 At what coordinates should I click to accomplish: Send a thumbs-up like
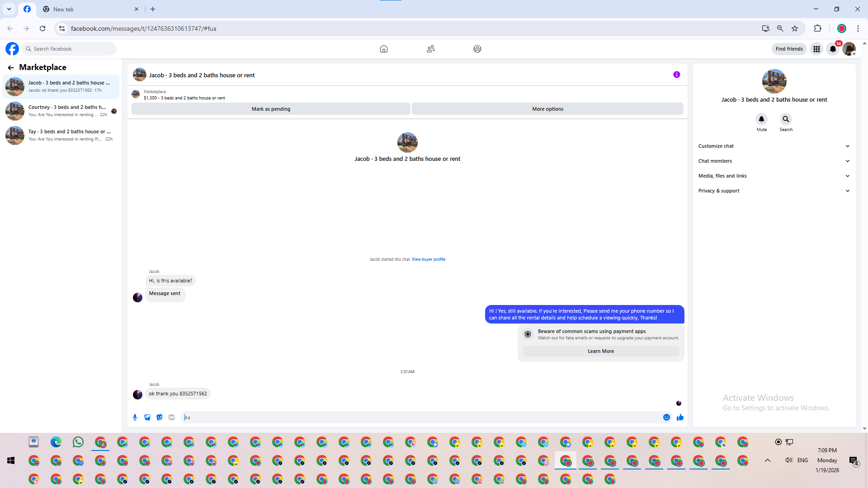680,418
